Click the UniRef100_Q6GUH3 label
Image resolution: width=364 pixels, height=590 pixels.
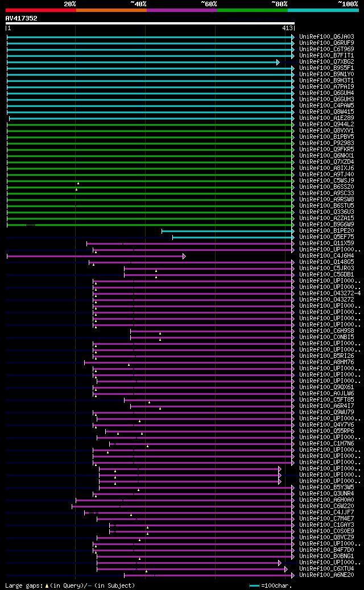pos(326,100)
